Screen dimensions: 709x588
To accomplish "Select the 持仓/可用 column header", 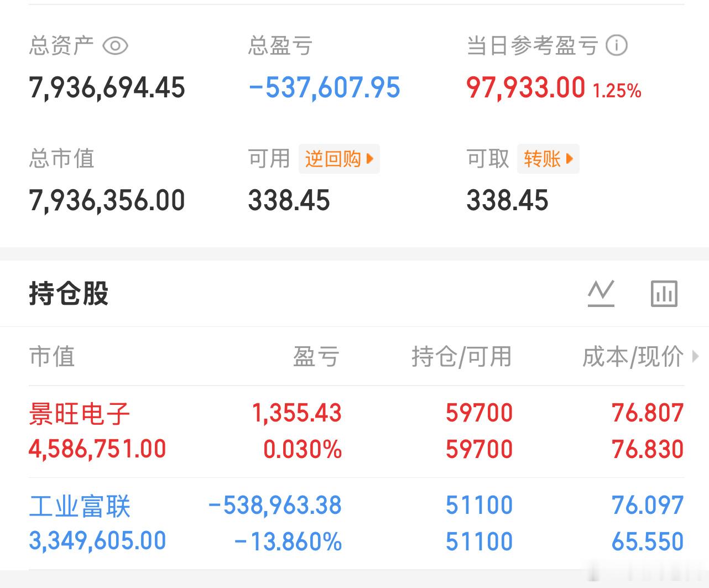I will click(x=462, y=356).
